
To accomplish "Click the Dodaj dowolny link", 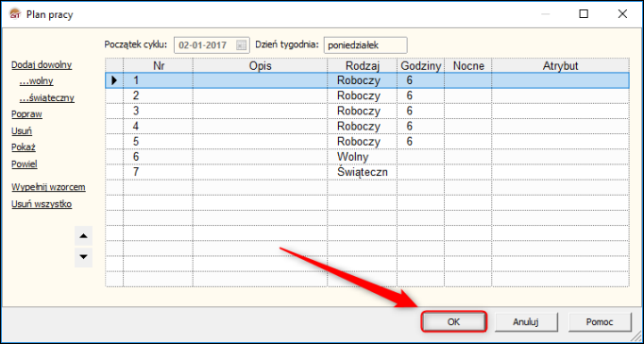I will [42, 65].
